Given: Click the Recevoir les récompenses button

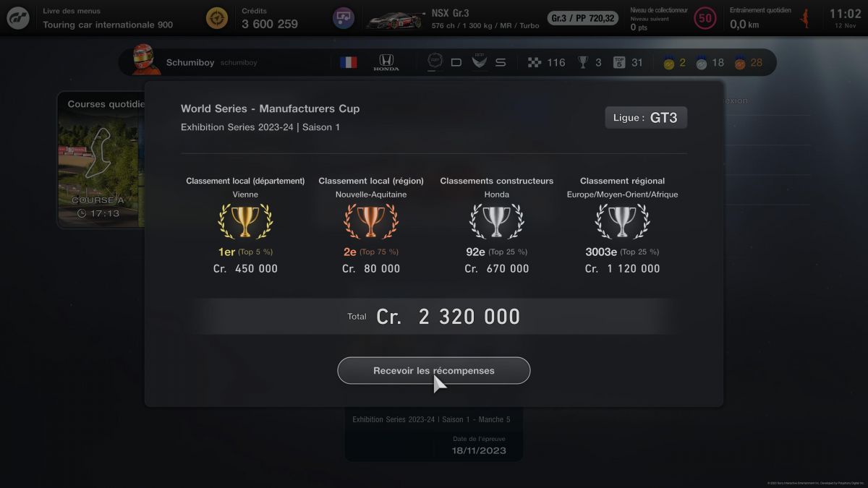Looking at the screenshot, I should point(434,371).
